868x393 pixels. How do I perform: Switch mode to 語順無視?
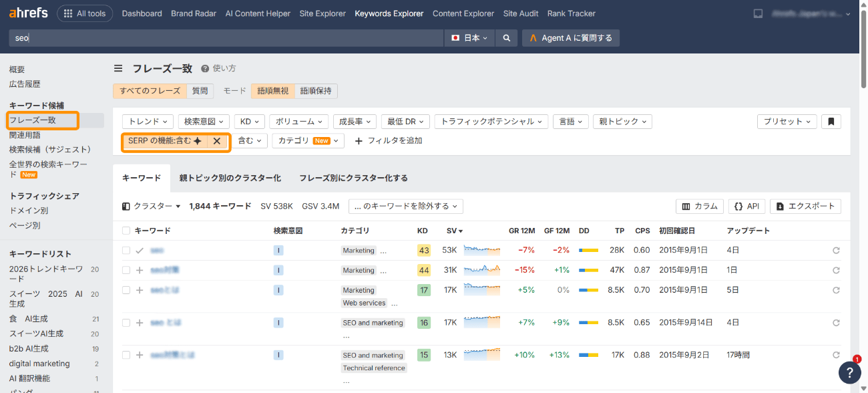[273, 91]
